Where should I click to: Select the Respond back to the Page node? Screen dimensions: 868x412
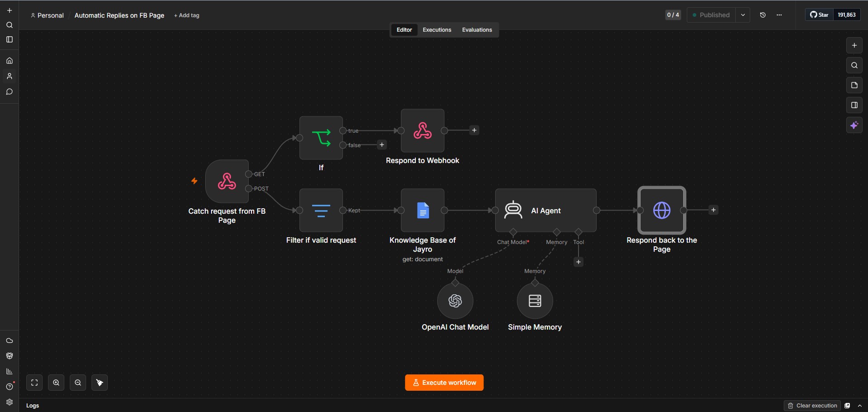click(x=662, y=210)
